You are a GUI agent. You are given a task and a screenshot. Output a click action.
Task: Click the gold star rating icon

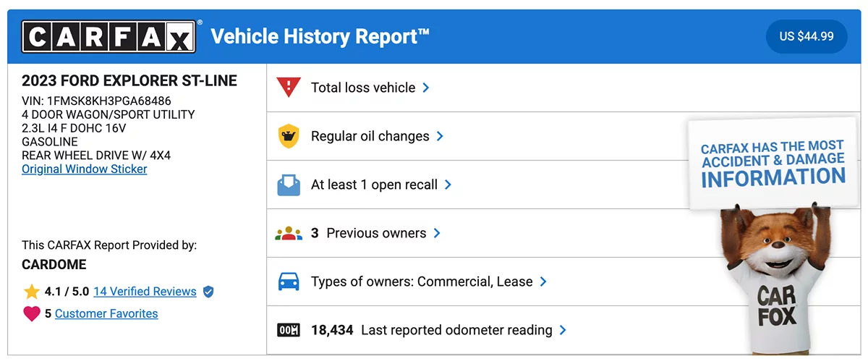pos(31,292)
